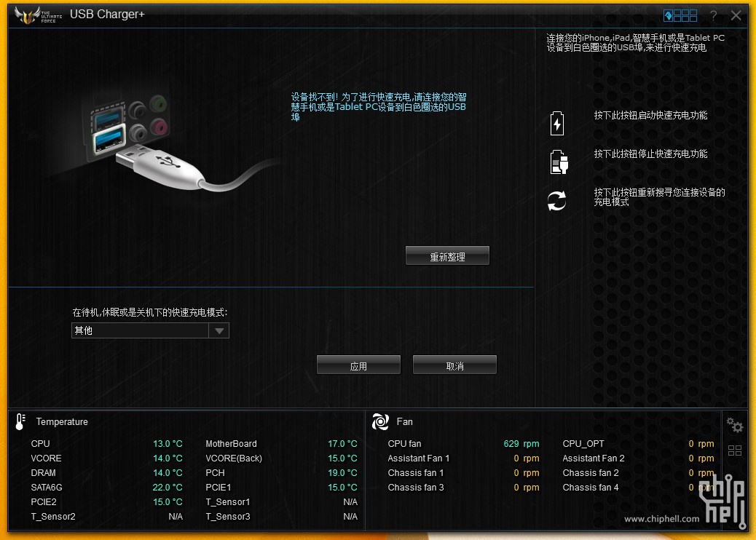
Task: Click the 按下此按钮启动快速充电功能 description
Action: (x=650, y=115)
